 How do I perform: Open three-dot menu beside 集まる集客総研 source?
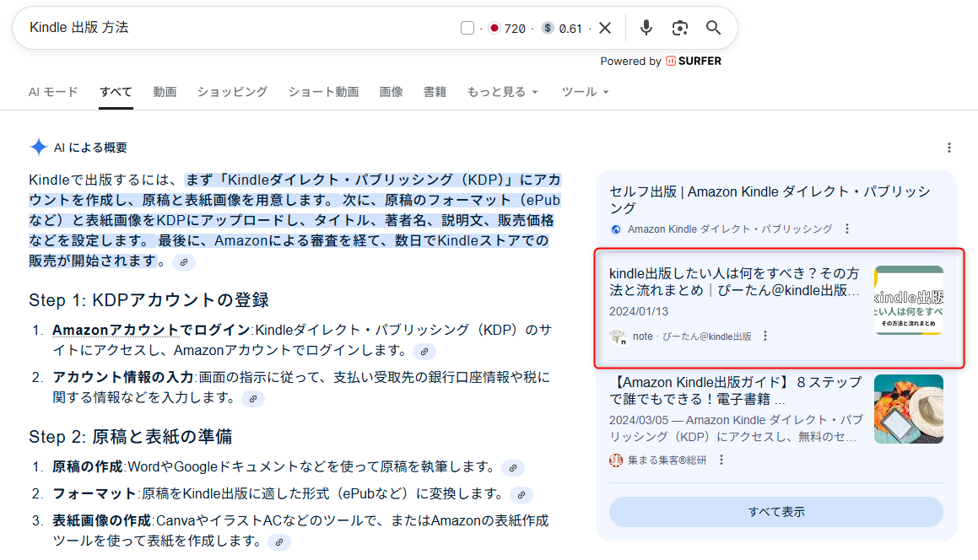point(721,460)
